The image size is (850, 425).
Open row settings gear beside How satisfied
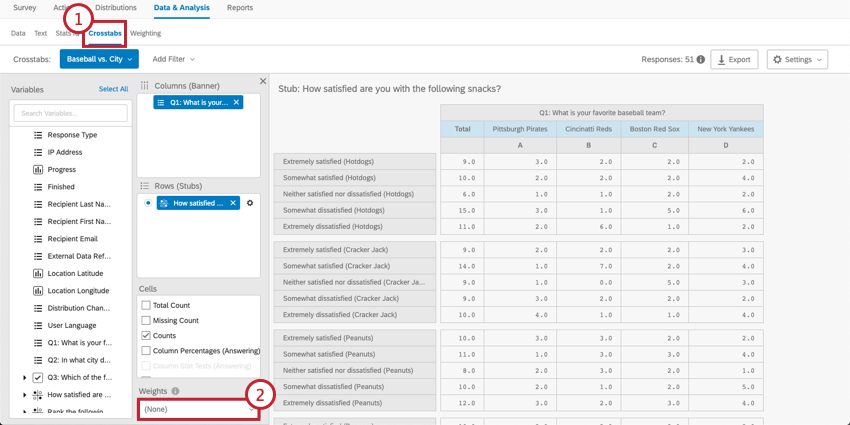click(250, 203)
